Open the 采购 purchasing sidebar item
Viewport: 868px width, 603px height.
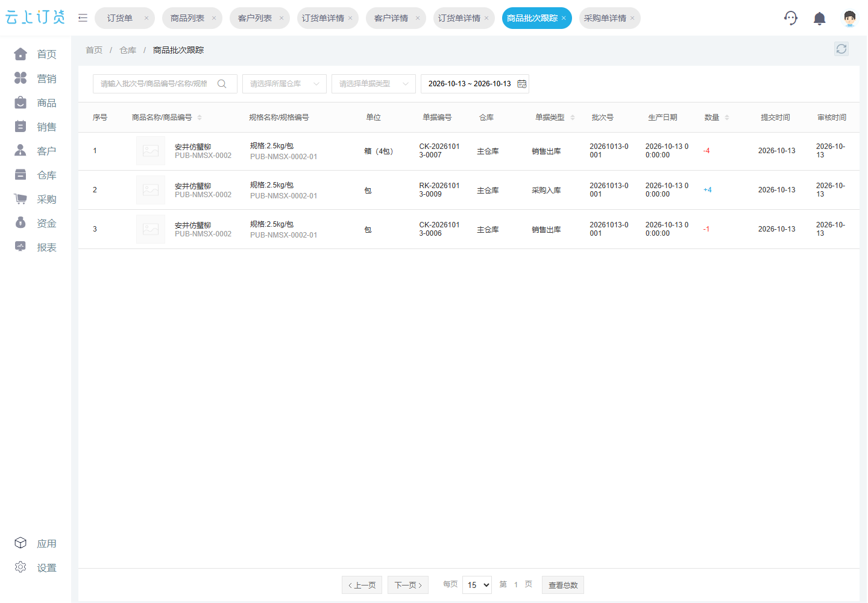35,199
